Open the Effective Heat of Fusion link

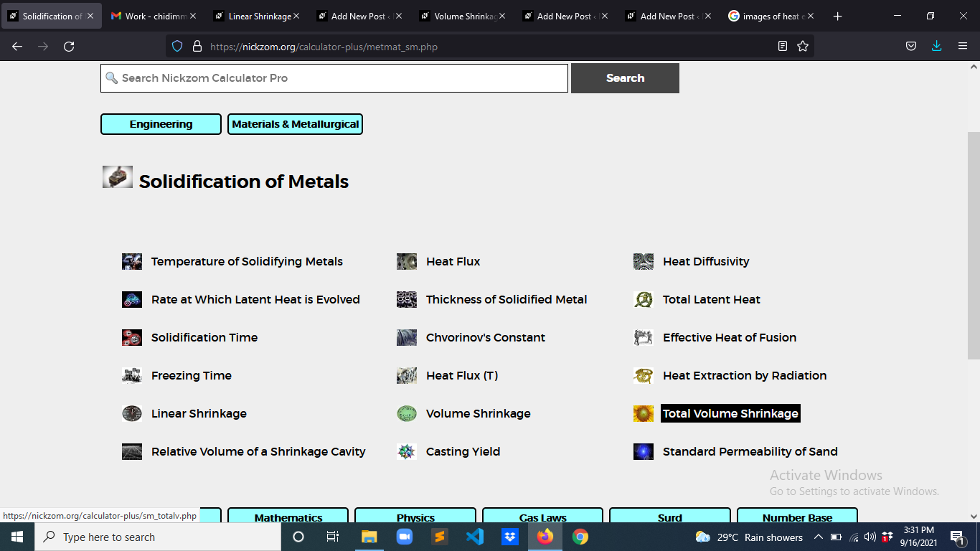(x=730, y=337)
